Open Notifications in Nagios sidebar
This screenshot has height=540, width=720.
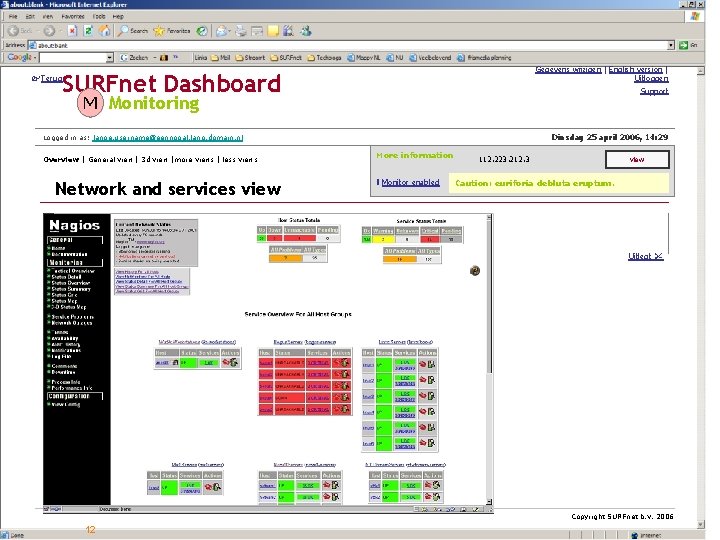tap(66, 350)
